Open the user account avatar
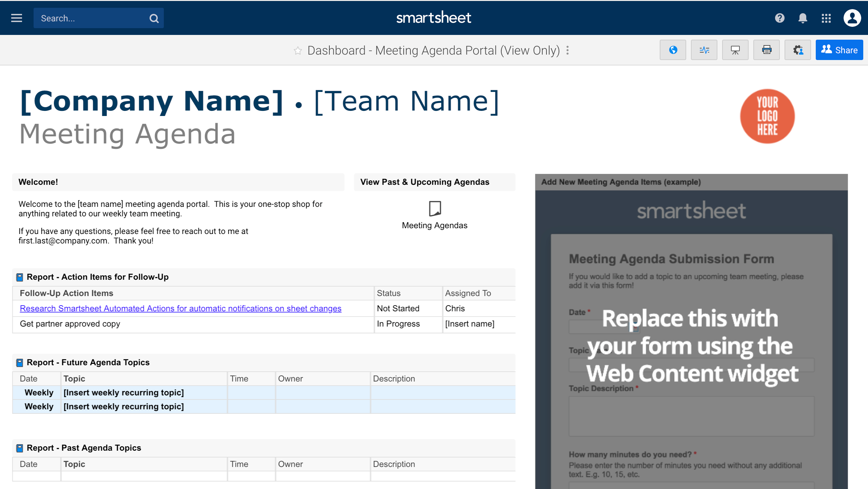This screenshot has height=489, width=868. [852, 18]
